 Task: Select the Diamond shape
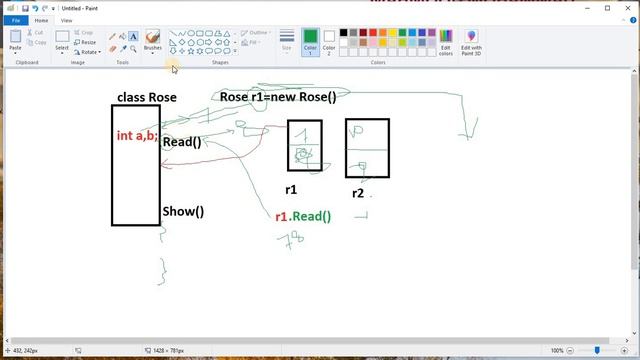pos(182,42)
